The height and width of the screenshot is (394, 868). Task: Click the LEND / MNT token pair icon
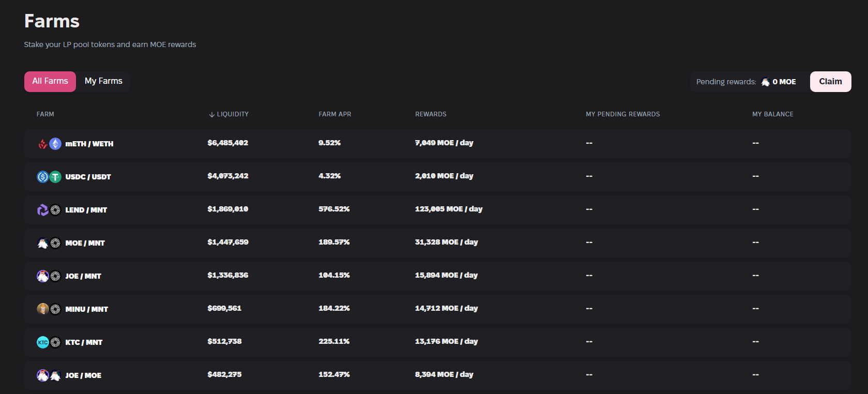(49, 210)
